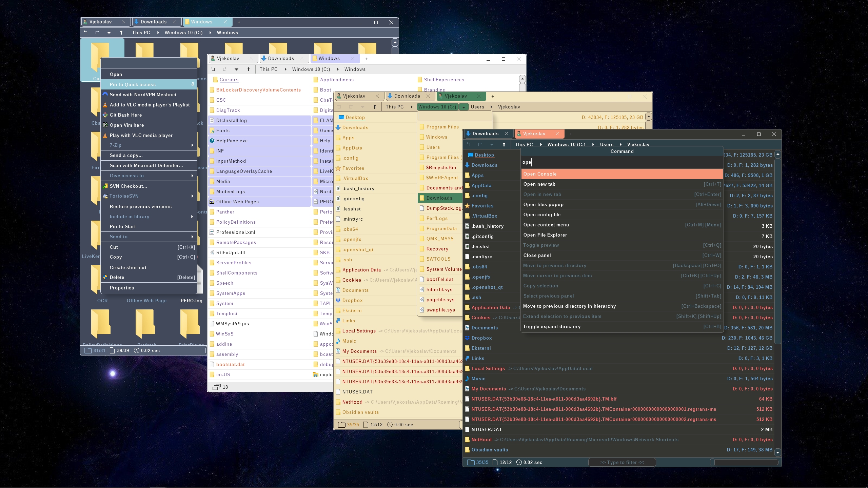The image size is (868, 488).
Task: Switch to the Downloads tab in the dark front window
Action: point(485,134)
